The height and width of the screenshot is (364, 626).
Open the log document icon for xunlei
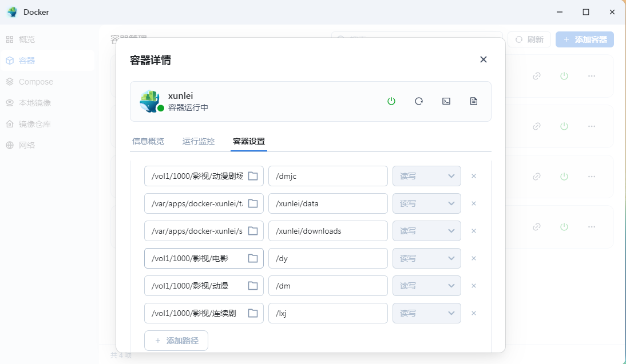(x=473, y=101)
